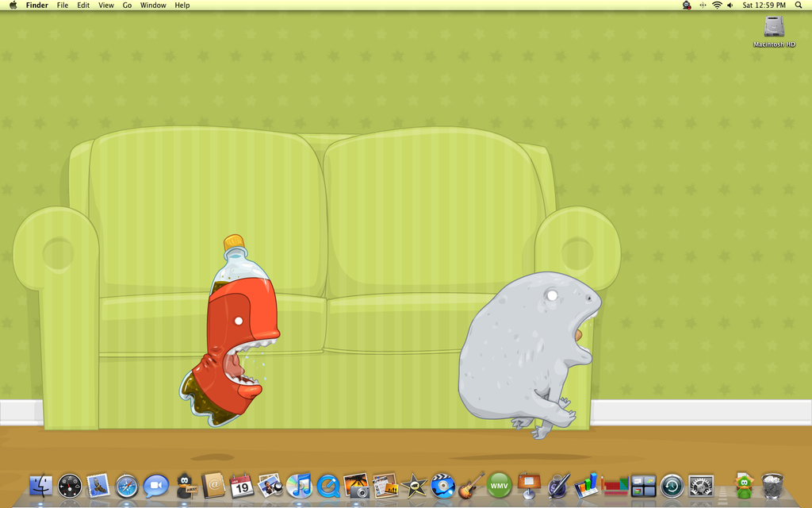The image size is (812, 508).
Task: Launch iPhoto camera and palm photo icon
Action: (357, 486)
